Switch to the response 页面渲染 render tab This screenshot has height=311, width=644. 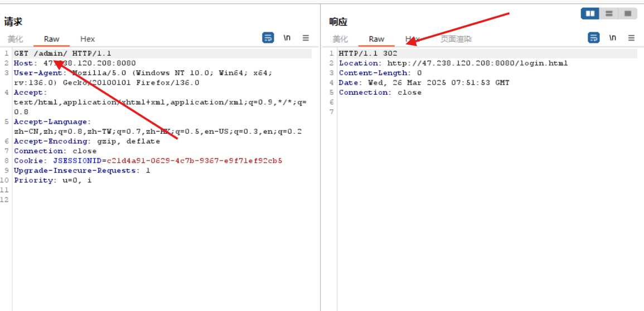pyautogui.click(x=456, y=39)
